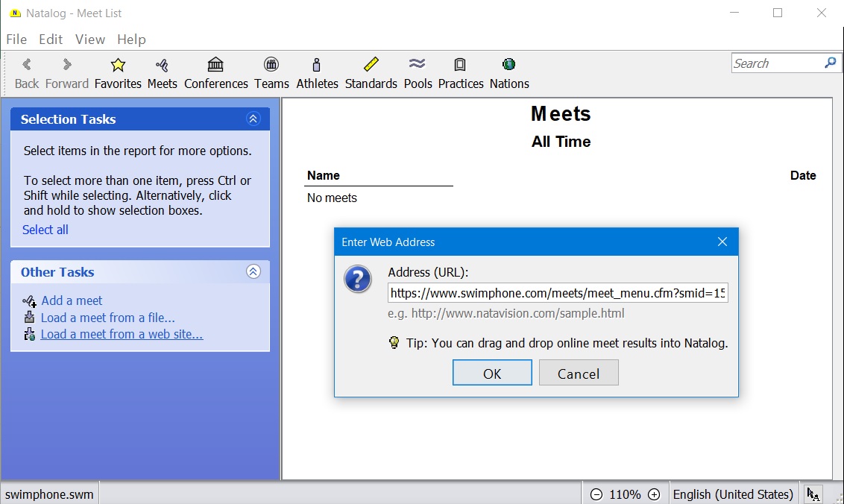Click the Select all link
Viewport: 844px width, 504px height.
coord(45,230)
